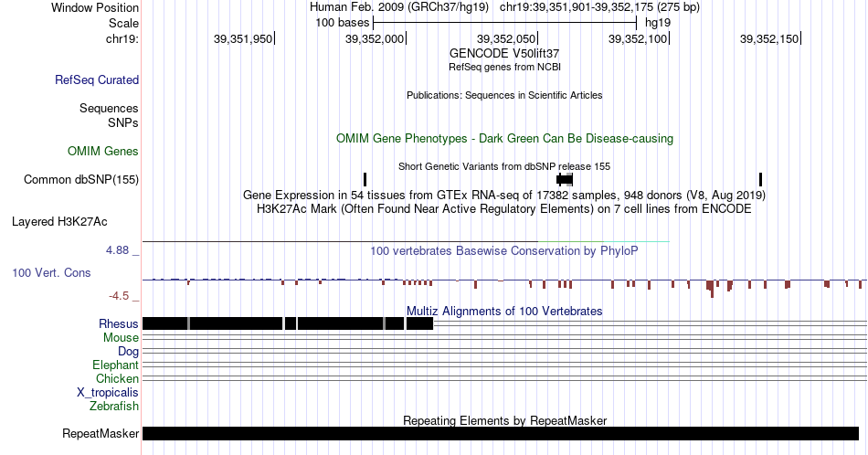
Task: Click the Rhesus alignment row label
Action: pos(119,323)
